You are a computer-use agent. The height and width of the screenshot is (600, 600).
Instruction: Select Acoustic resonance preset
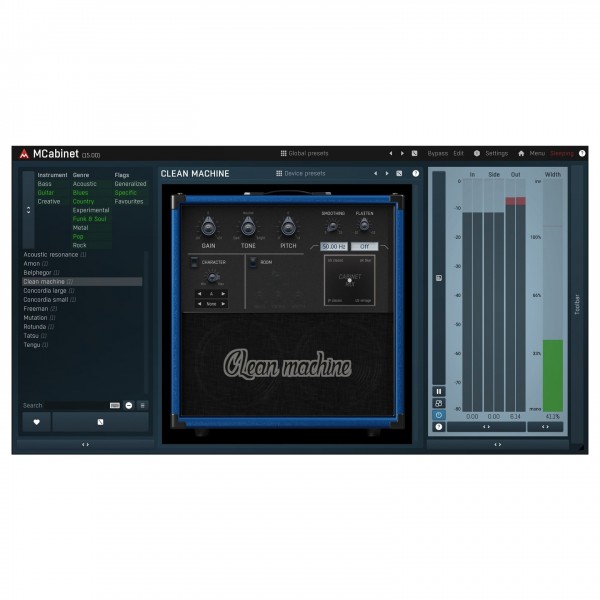55,255
